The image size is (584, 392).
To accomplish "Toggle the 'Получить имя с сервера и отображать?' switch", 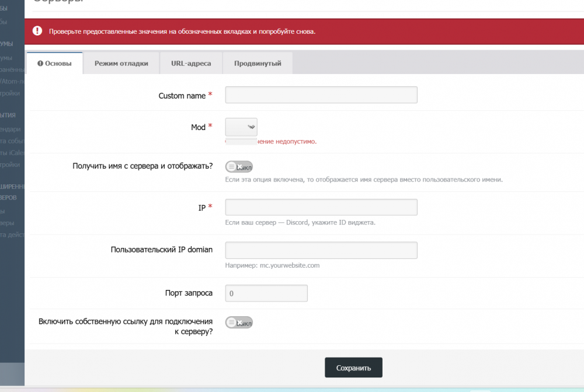I will tap(239, 167).
